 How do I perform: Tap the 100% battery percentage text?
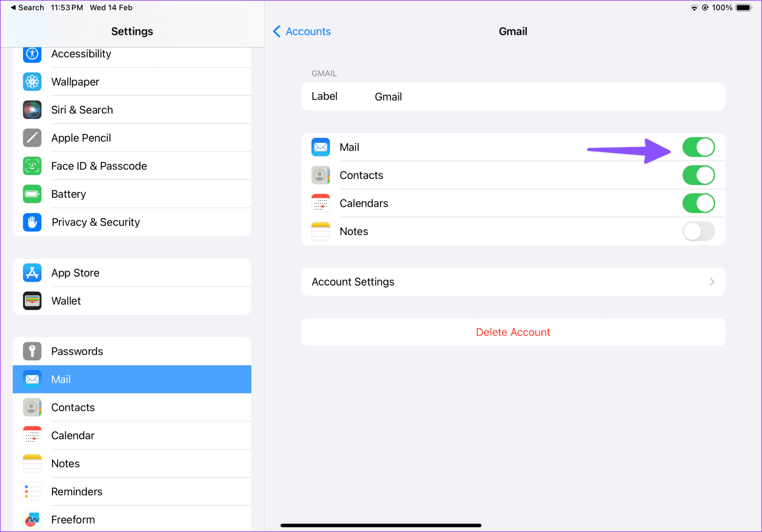click(722, 8)
